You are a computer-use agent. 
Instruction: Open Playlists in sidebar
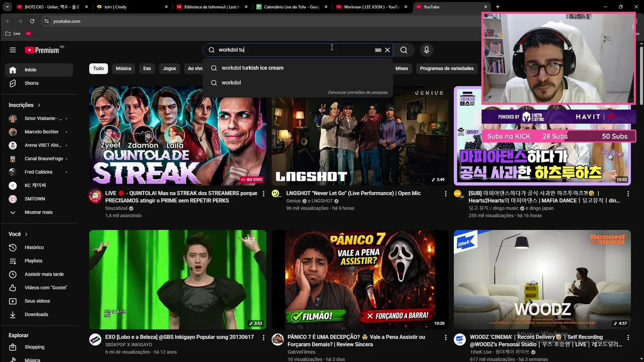(39, 261)
